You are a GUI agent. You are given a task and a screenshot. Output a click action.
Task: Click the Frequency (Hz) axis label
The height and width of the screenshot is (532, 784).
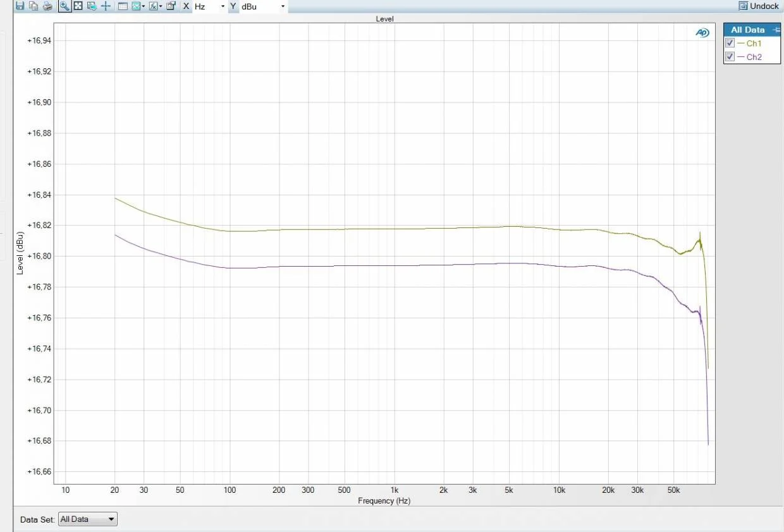point(384,501)
